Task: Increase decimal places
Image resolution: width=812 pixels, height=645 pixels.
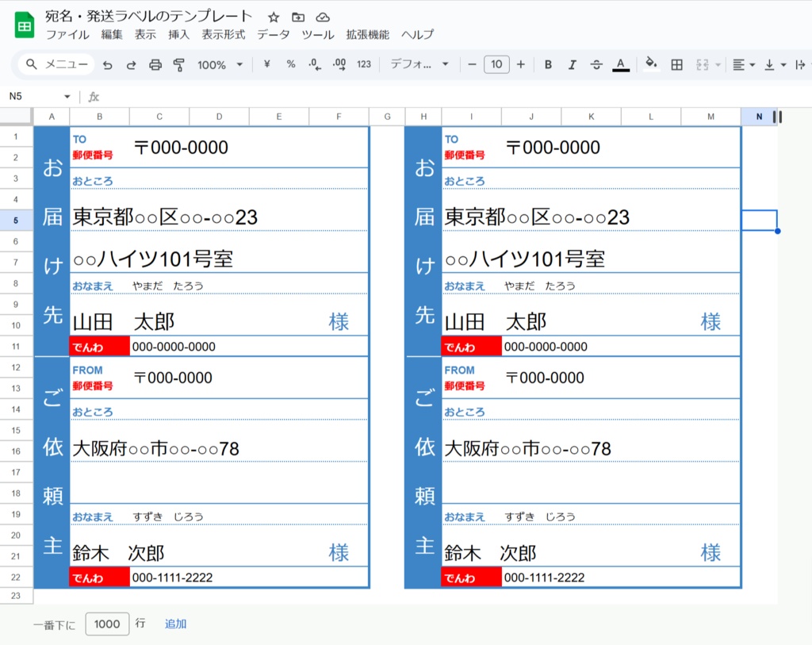Action: tap(339, 64)
